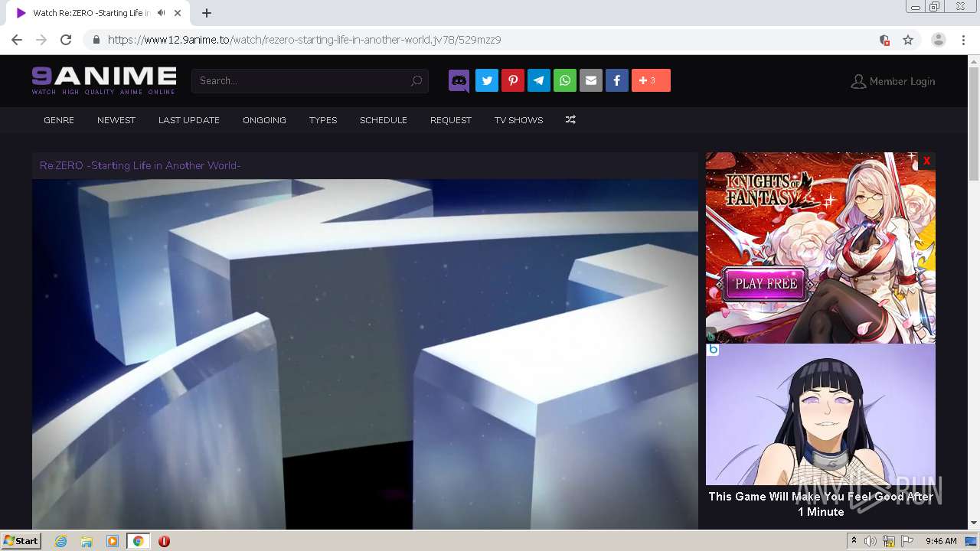Click browser Back arrow
980x551 pixels.
click(x=17, y=40)
